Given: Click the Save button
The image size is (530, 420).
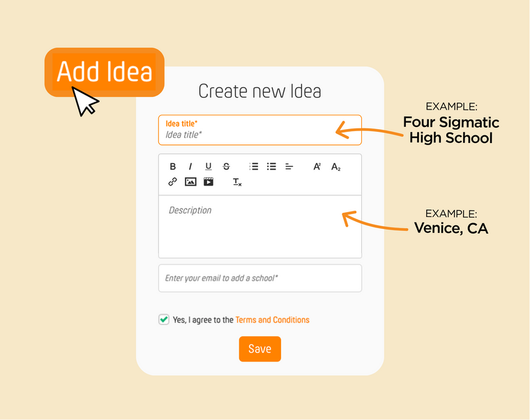Looking at the screenshot, I should point(259,349).
